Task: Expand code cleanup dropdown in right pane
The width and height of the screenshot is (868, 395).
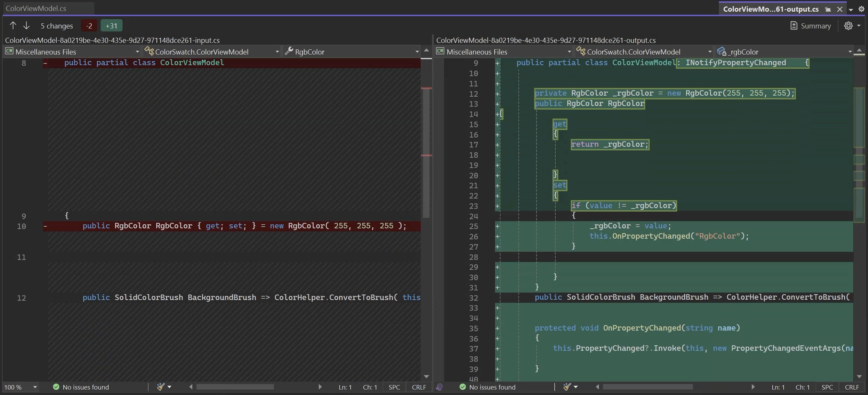Action: 576,387
